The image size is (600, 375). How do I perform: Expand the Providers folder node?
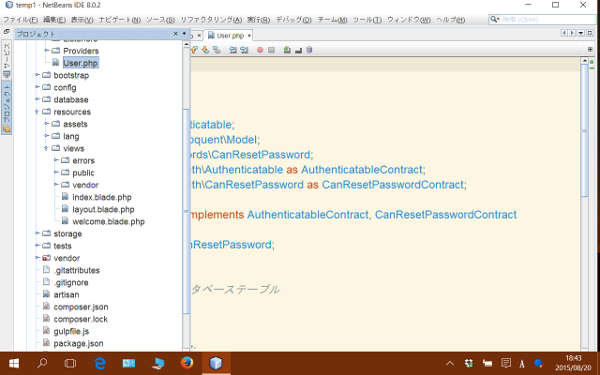47,50
